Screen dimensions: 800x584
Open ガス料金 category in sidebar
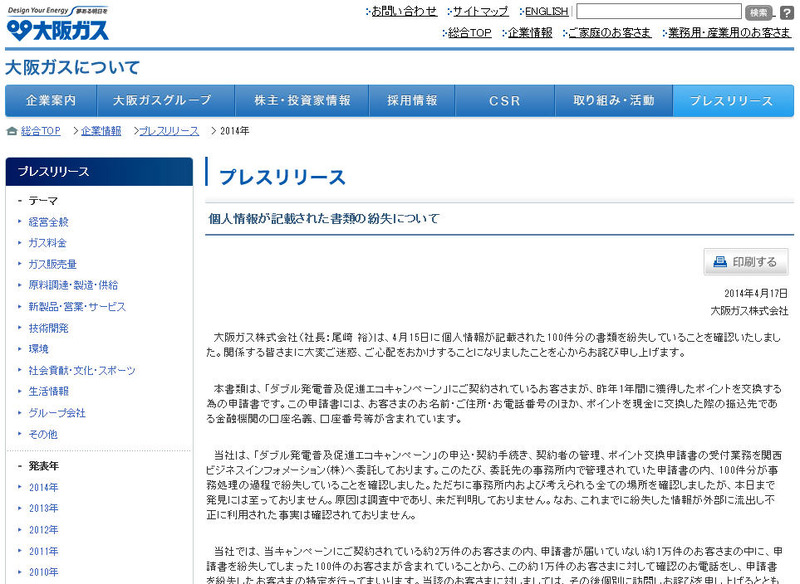click(x=47, y=243)
